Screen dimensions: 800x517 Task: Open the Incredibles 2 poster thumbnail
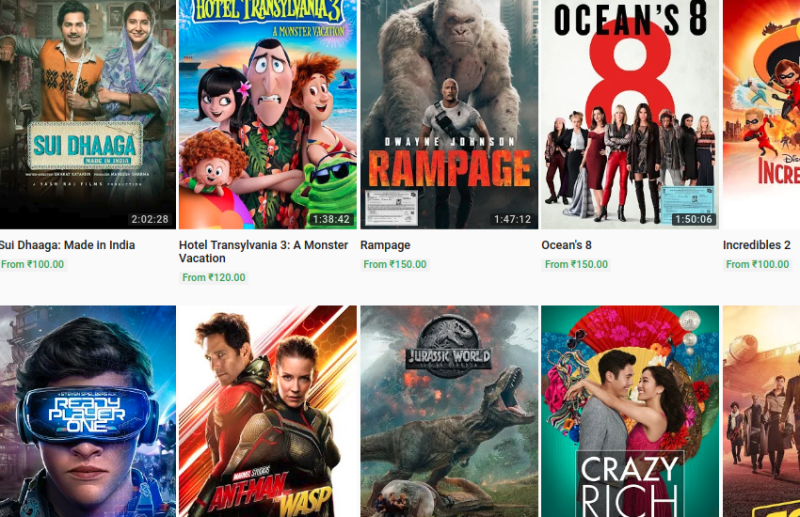tap(761, 114)
